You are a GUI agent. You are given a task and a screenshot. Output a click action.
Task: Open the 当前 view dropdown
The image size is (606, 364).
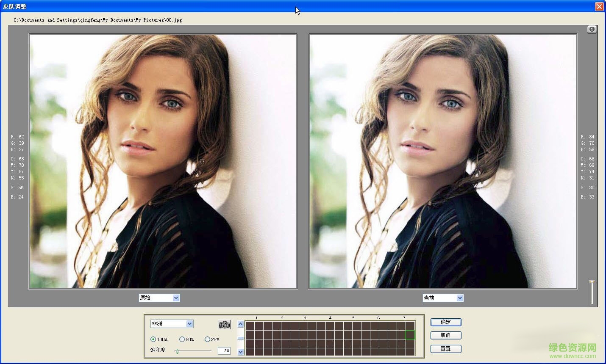click(x=443, y=298)
